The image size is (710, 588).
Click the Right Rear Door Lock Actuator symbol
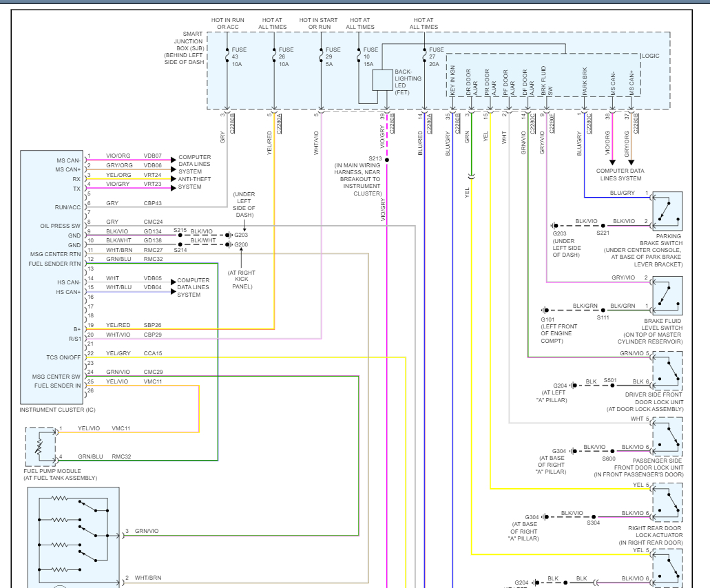[667, 502]
